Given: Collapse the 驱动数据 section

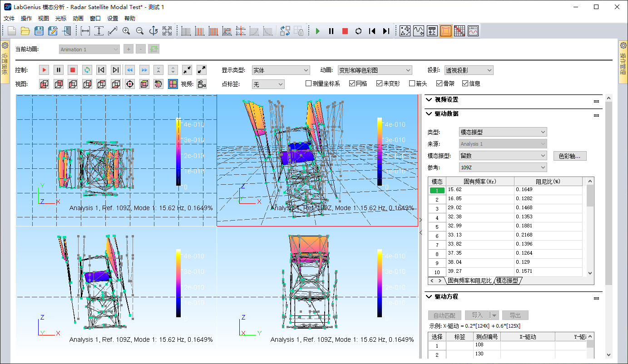Looking at the screenshot, I should pos(430,113).
